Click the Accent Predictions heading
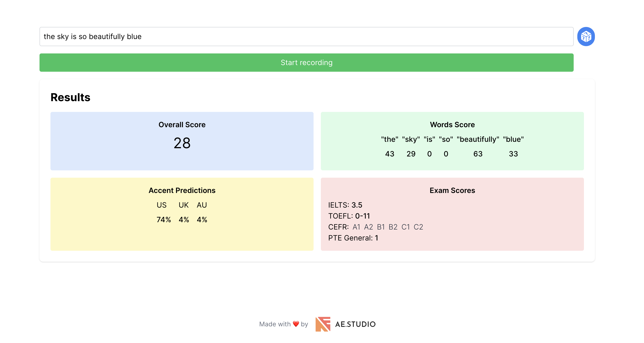This screenshot has width=644, height=343. click(x=182, y=190)
